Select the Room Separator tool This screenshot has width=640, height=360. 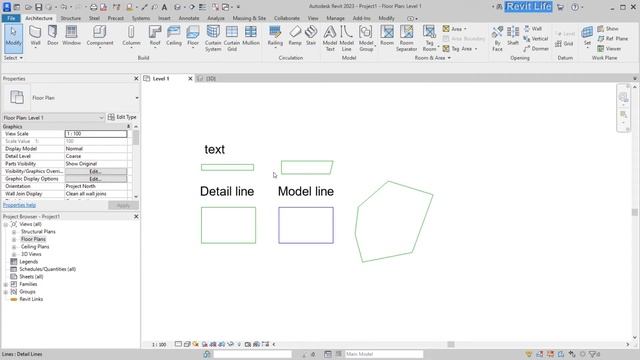[x=407, y=38]
